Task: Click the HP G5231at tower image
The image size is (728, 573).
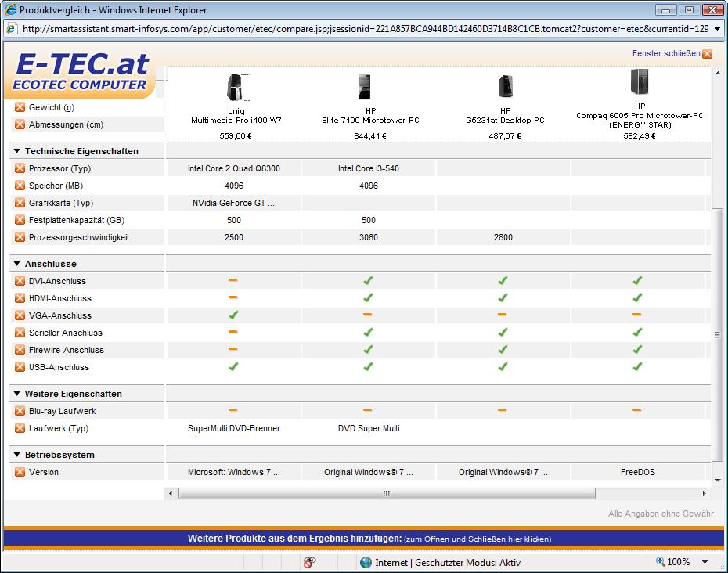Action: click(x=506, y=86)
